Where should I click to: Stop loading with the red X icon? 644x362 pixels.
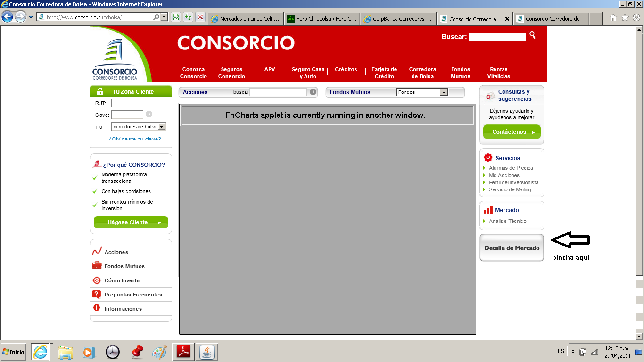200,17
